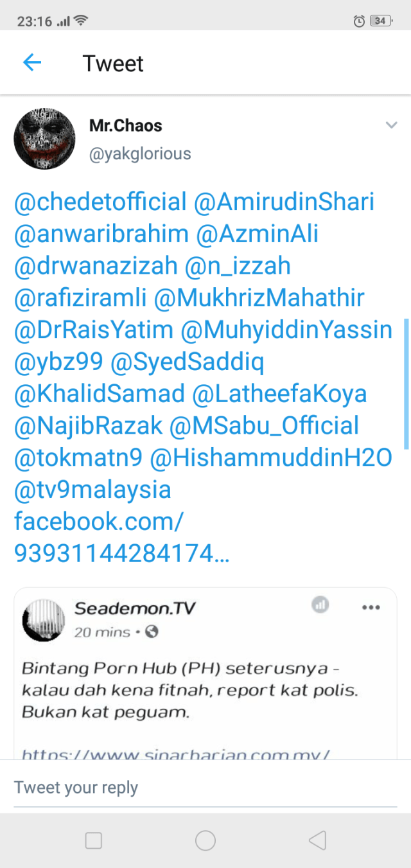Image resolution: width=411 pixels, height=868 pixels.
Task: Open the @anwaribrahim mention
Action: 101,234
